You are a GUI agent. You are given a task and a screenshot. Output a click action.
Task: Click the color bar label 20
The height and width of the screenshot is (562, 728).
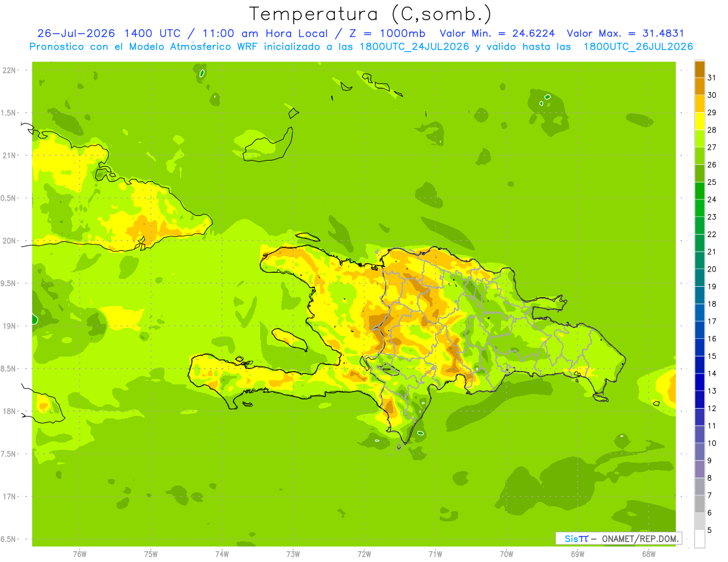[712, 269]
